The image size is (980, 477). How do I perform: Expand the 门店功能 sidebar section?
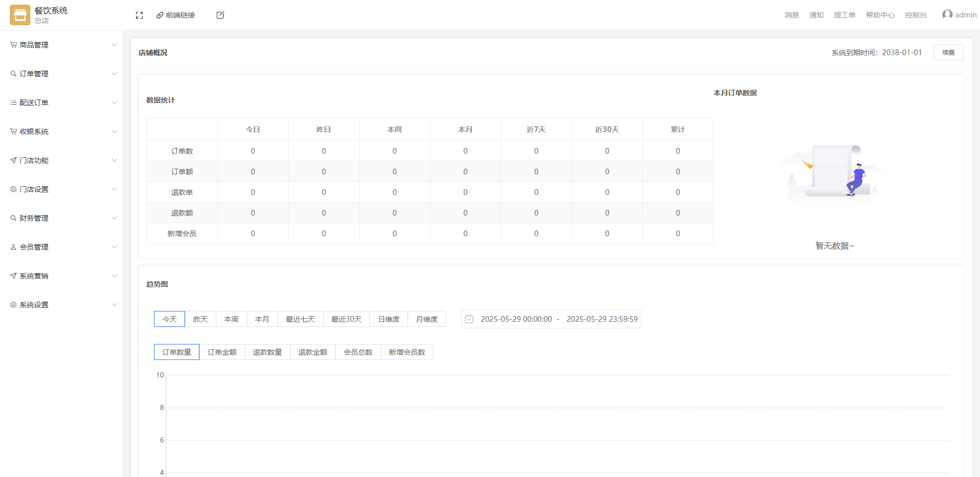(x=62, y=160)
